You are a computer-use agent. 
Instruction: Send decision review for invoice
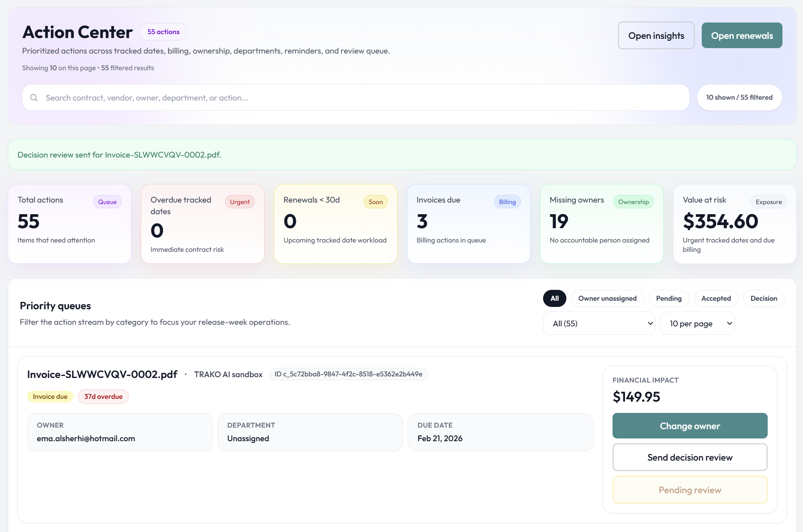689,457
